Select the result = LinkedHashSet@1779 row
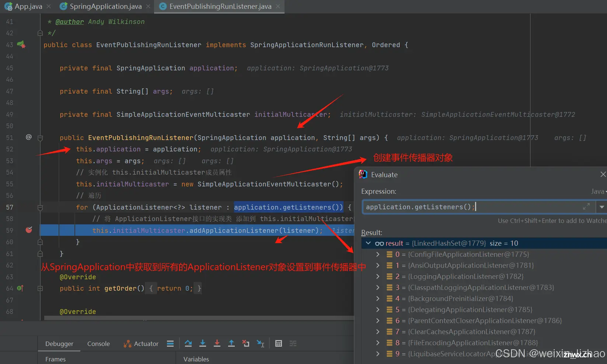The height and width of the screenshot is (364, 607). (484, 243)
